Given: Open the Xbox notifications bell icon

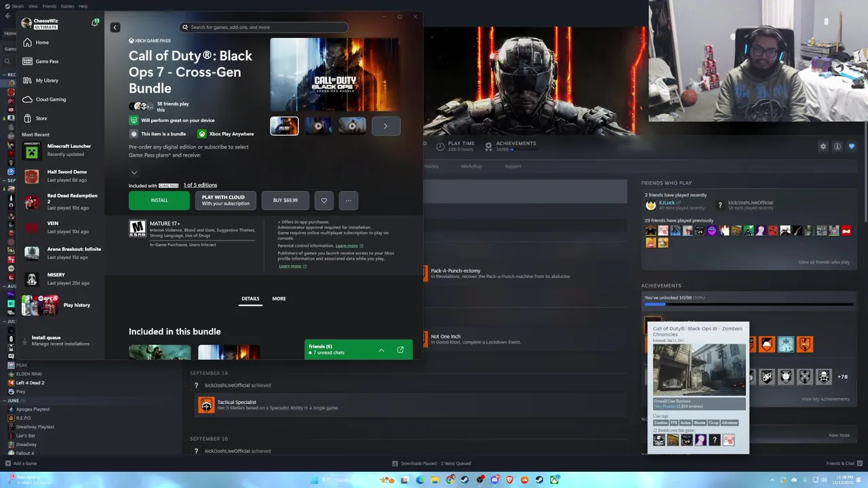Looking at the screenshot, I should [x=95, y=23].
